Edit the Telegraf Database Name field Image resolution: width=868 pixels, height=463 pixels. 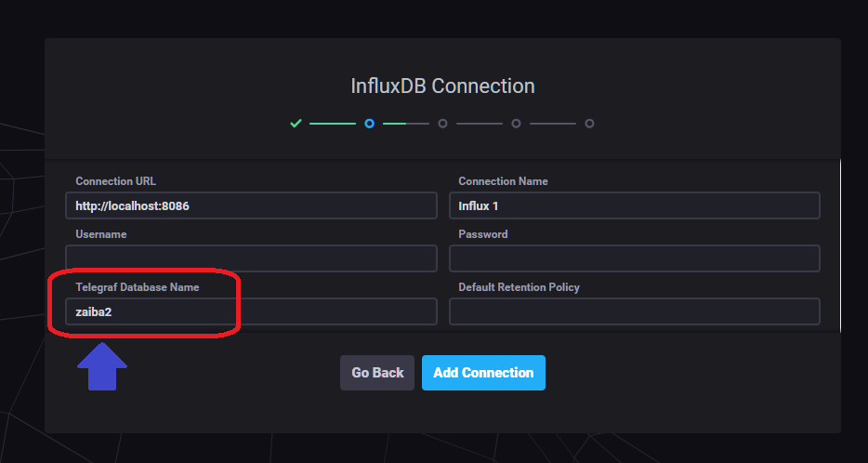click(251, 311)
